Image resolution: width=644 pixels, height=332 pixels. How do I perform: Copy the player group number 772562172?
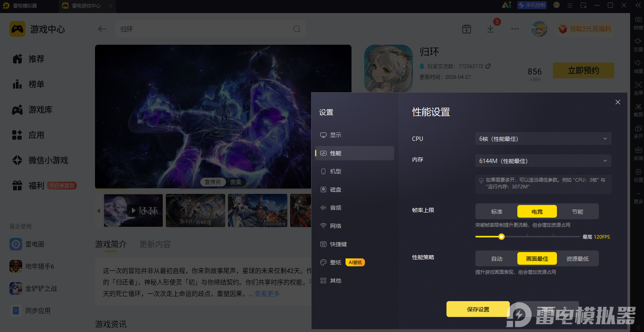coord(488,66)
